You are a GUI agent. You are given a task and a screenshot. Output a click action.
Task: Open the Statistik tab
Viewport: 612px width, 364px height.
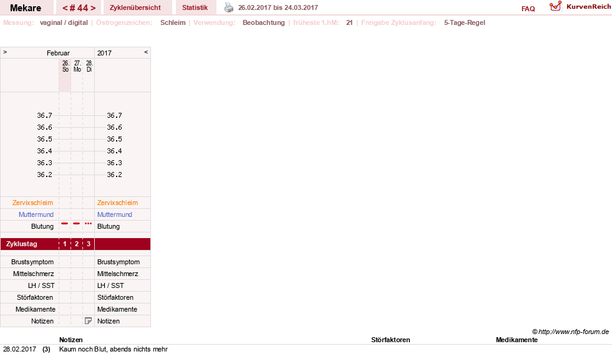pos(195,7)
